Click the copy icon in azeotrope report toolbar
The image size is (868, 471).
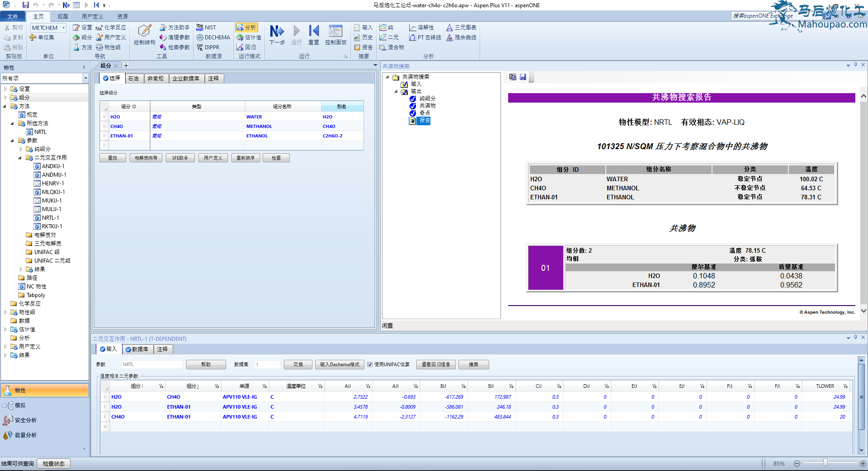click(x=513, y=77)
